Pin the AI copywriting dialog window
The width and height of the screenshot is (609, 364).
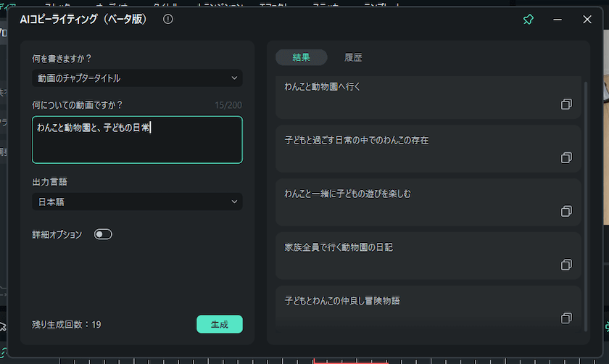point(529,20)
